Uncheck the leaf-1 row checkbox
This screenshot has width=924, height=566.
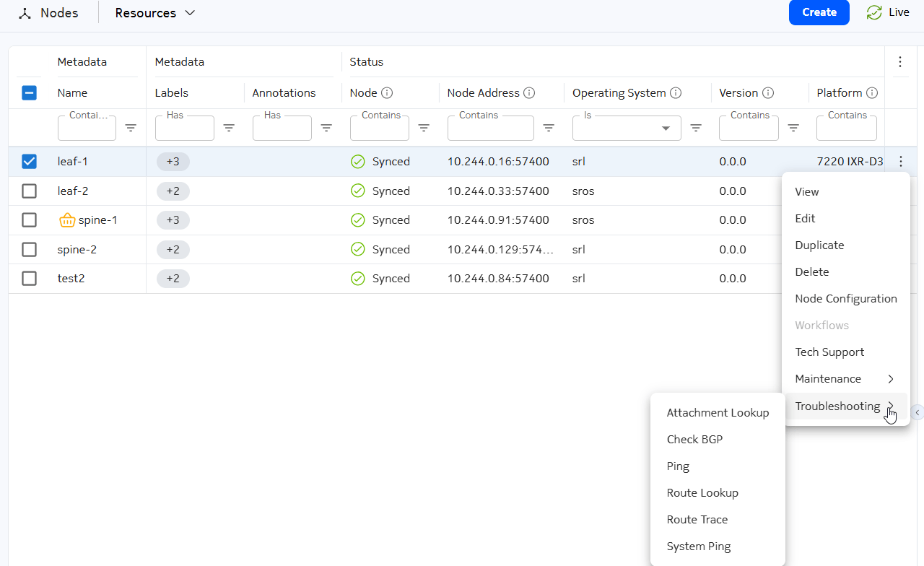(29, 162)
